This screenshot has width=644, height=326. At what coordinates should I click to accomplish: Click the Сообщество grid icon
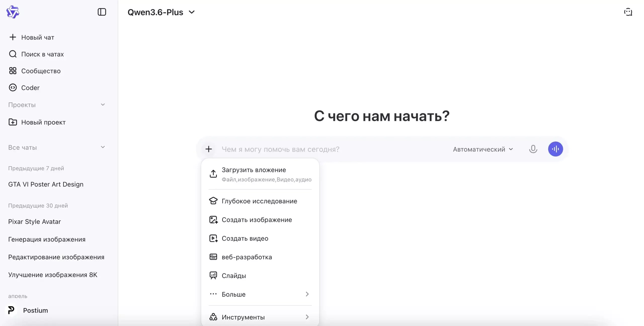(13, 71)
